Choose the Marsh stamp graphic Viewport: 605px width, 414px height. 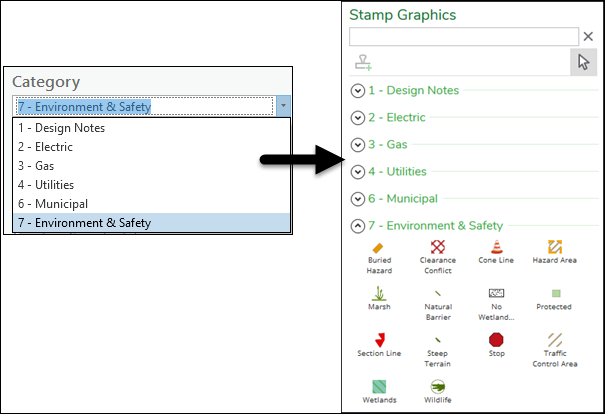pyautogui.click(x=379, y=298)
